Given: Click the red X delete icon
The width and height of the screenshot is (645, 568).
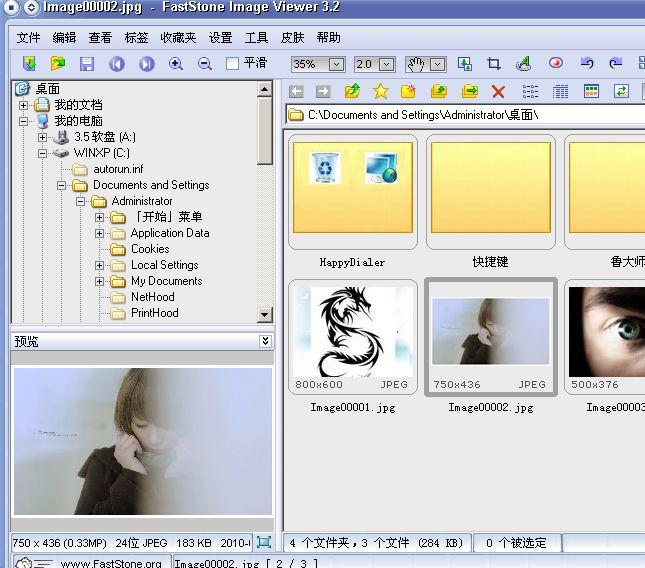Looking at the screenshot, I should click(498, 91).
